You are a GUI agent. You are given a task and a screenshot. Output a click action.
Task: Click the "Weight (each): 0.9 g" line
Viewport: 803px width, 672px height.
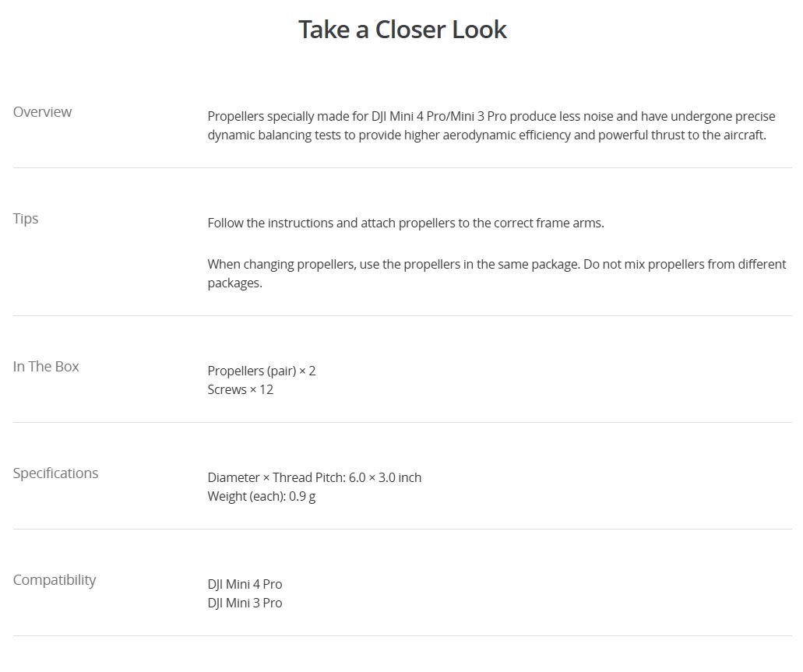[262, 496]
